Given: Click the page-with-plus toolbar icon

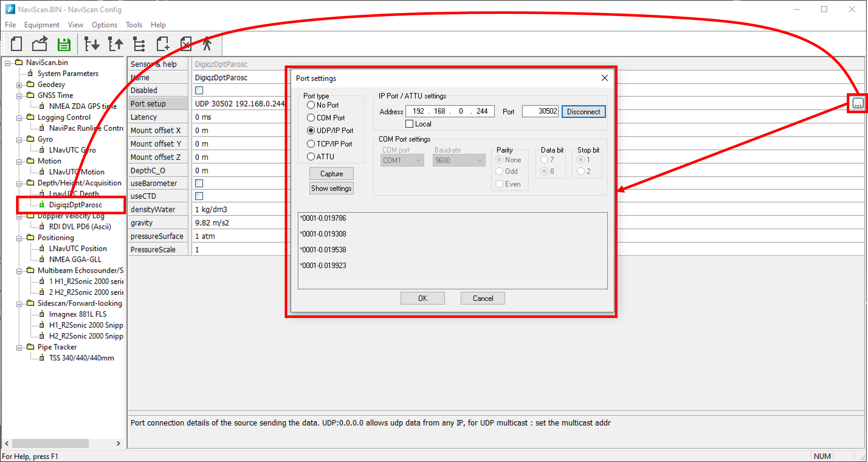Looking at the screenshot, I should coord(163,44).
